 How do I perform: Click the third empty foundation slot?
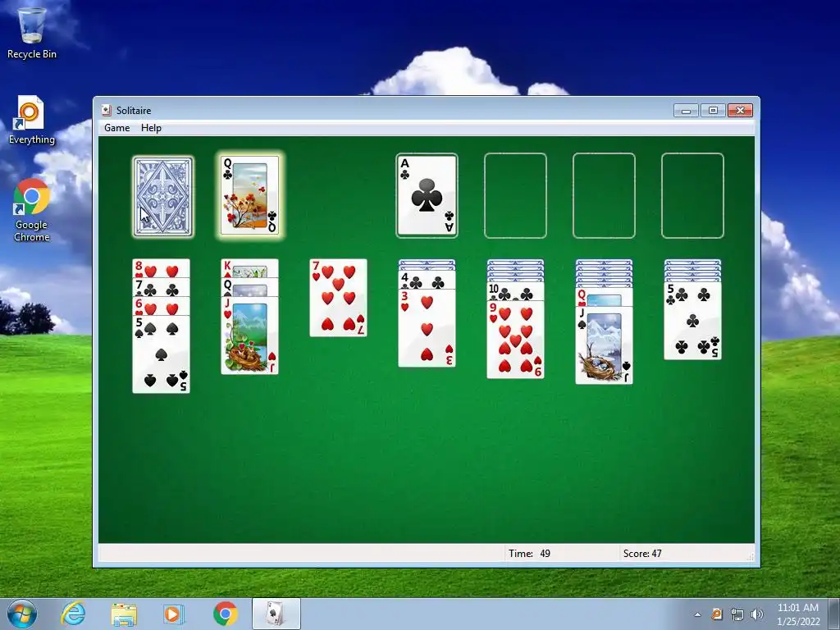coord(604,195)
